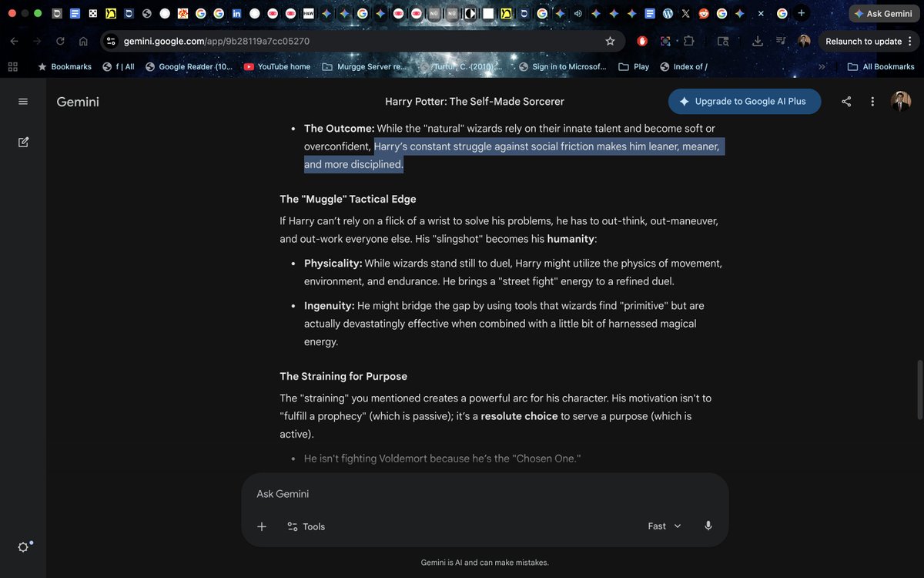Open the Bookmarks starred folder
Image resolution: width=924 pixels, height=578 pixels.
tap(64, 67)
